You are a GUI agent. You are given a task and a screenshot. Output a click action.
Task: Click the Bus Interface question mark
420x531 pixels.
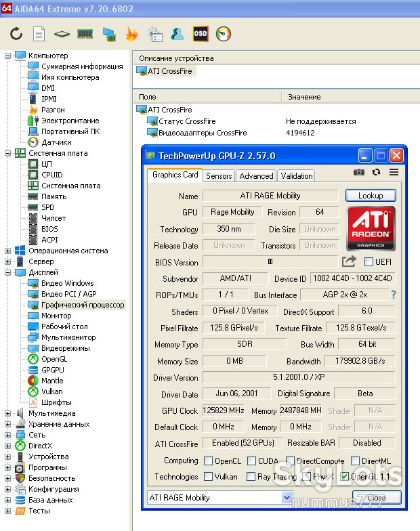(393, 294)
